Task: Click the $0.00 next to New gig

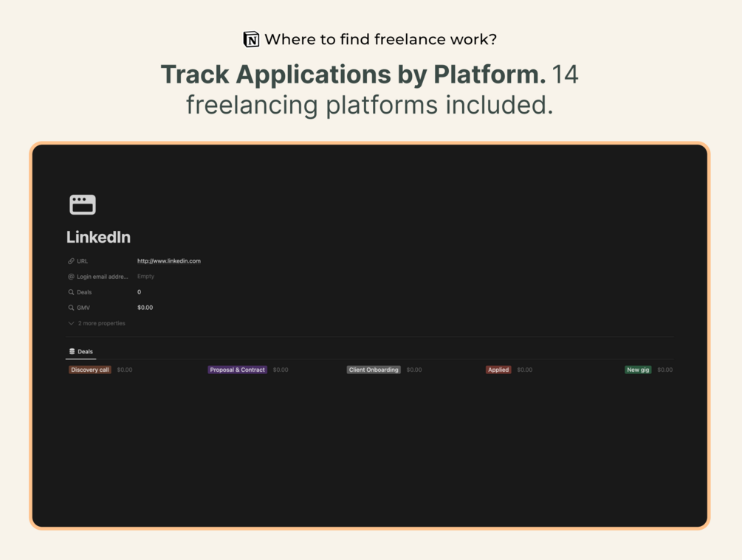Action: 665,370
